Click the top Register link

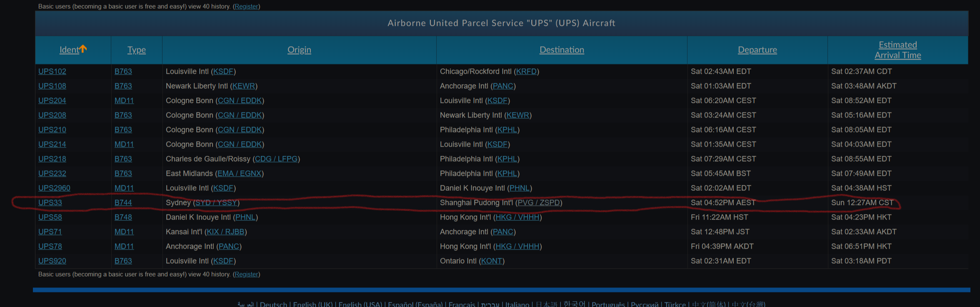[246, 7]
